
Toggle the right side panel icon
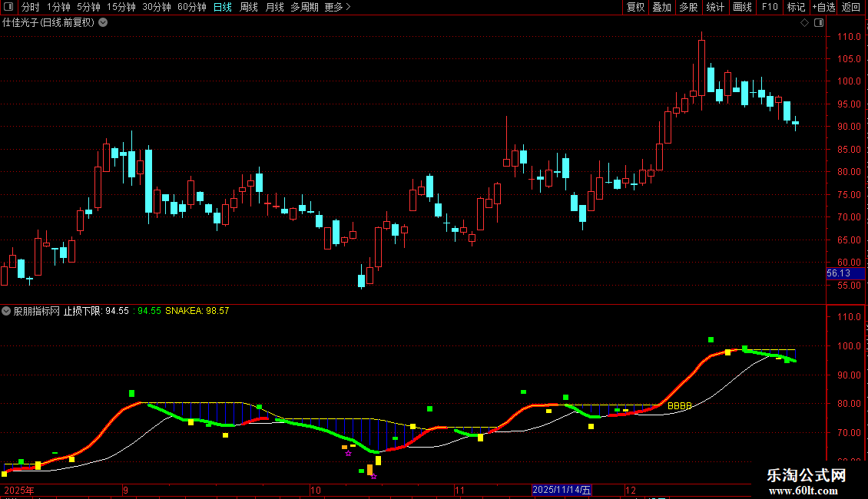[819, 23]
